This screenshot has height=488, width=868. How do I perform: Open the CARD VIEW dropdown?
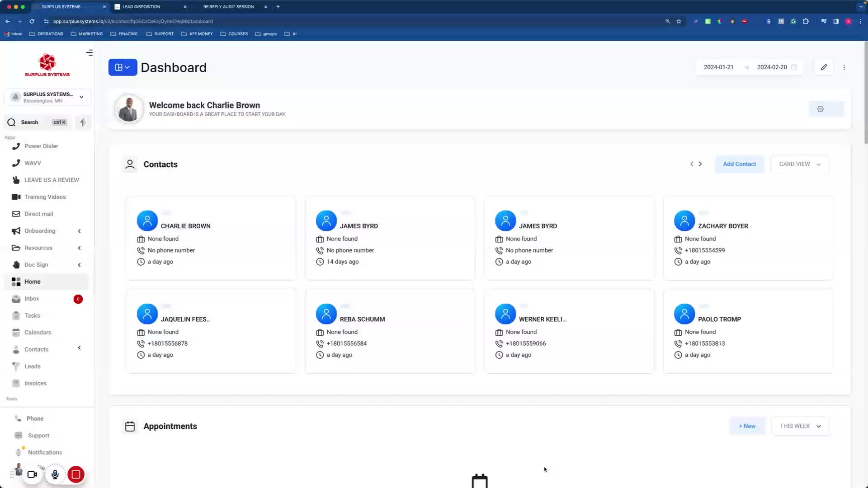pos(799,164)
